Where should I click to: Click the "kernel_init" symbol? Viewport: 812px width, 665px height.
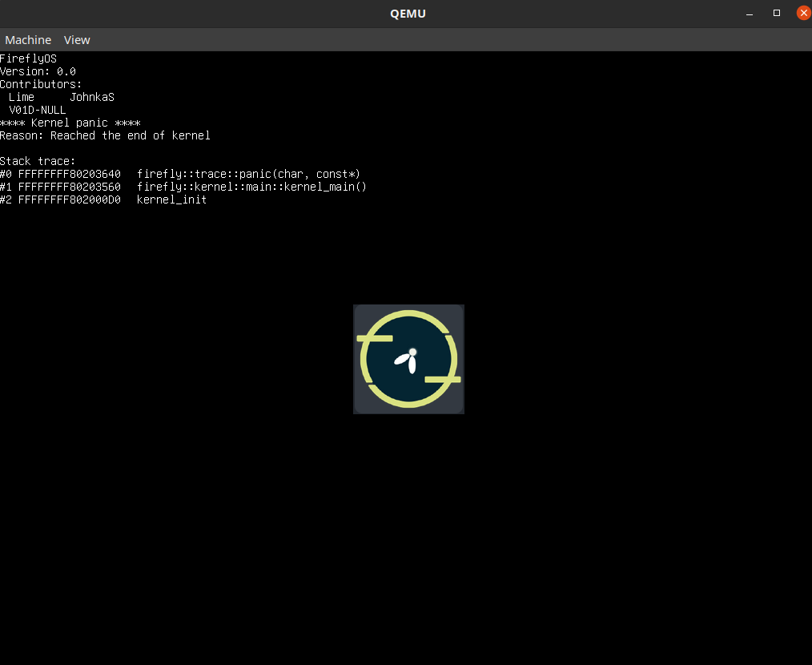click(171, 199)
